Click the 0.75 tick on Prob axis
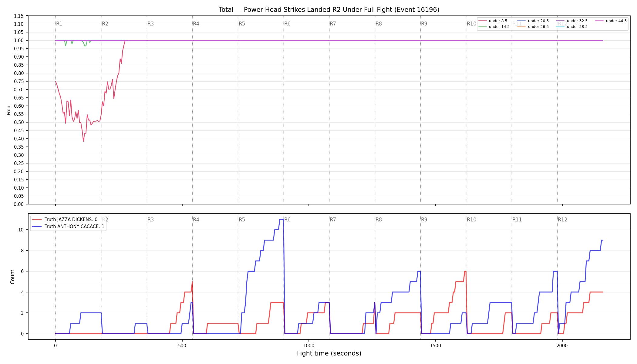The height and width of the screenshot is (364, 637). (x=19, y=81)
